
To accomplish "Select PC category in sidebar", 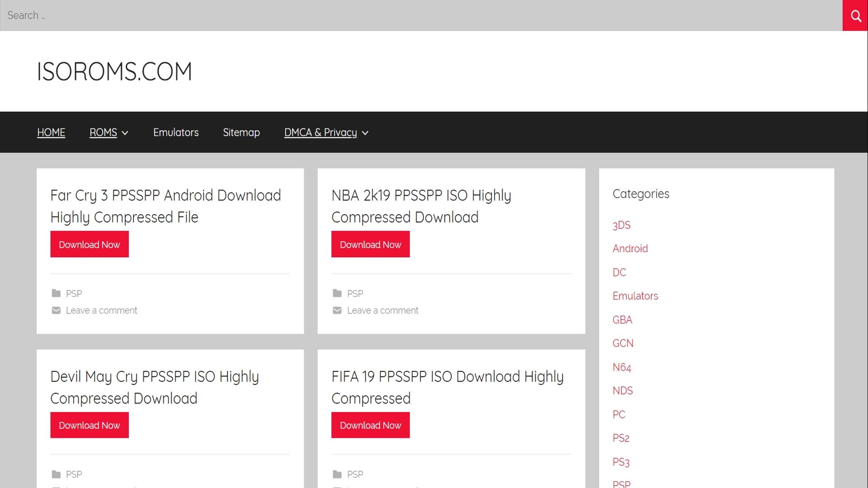I will coord(619,415).
